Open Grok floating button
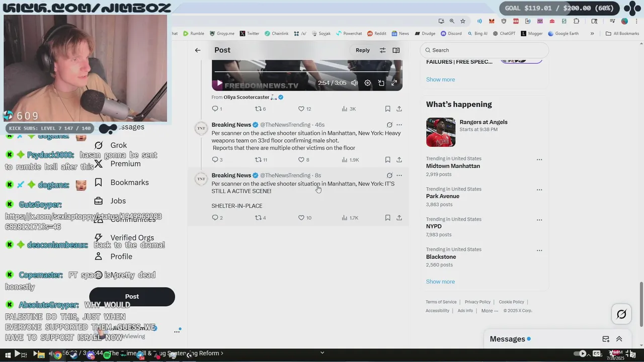644x362 pixels. pos(621,314)
